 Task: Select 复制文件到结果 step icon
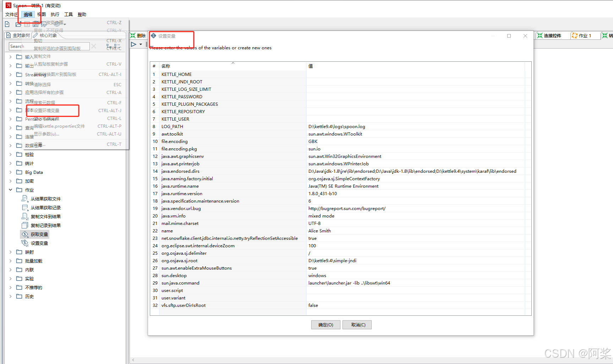(x=25, y=216)
